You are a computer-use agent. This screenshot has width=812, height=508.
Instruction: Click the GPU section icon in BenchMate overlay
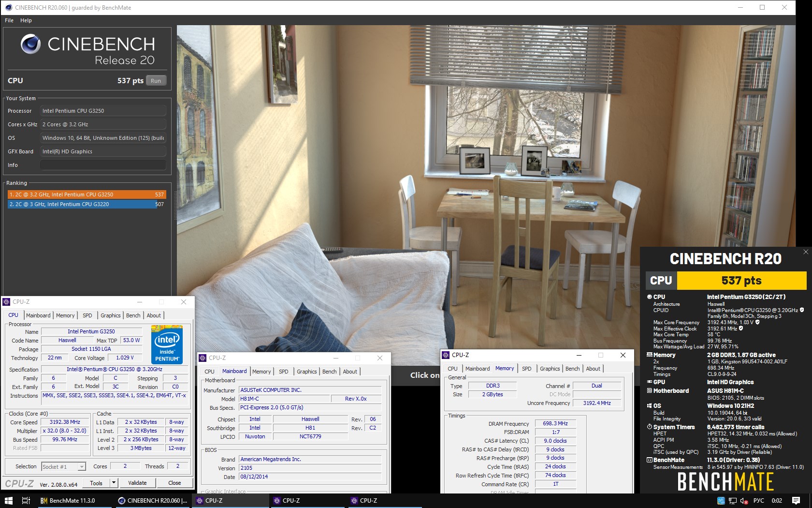[x=649, y=382]
